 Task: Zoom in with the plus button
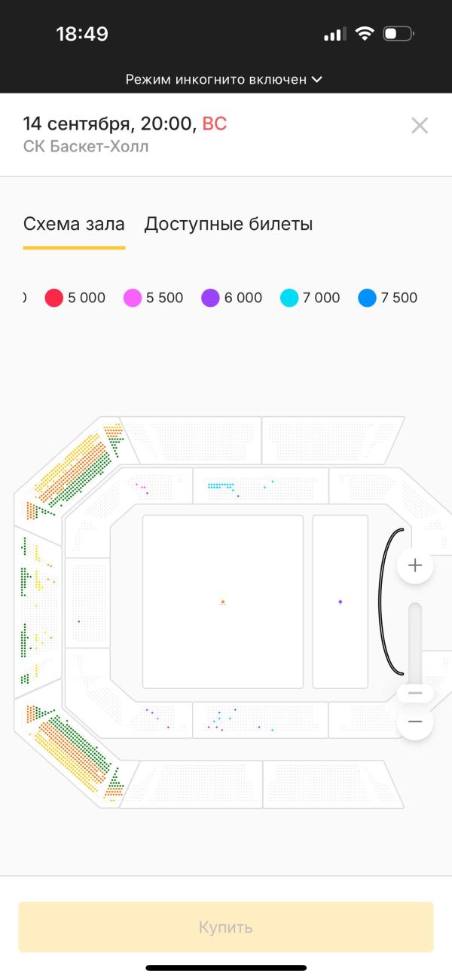[415, 565]
